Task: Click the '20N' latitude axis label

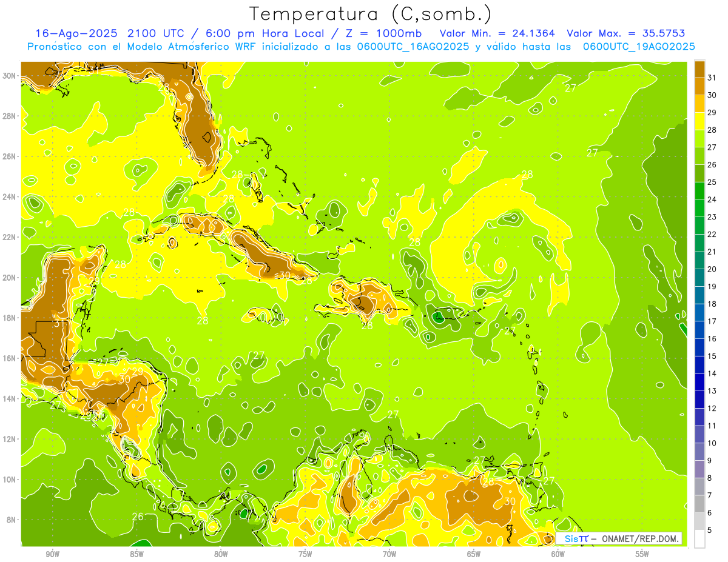Action: click(x=10, y=277)
